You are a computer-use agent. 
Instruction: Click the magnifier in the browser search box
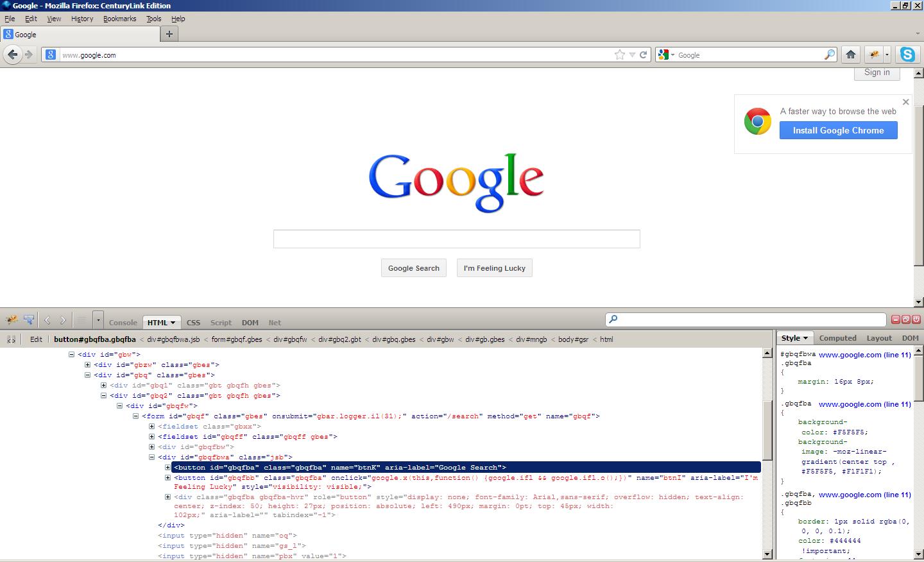click(x=830, y=55)
